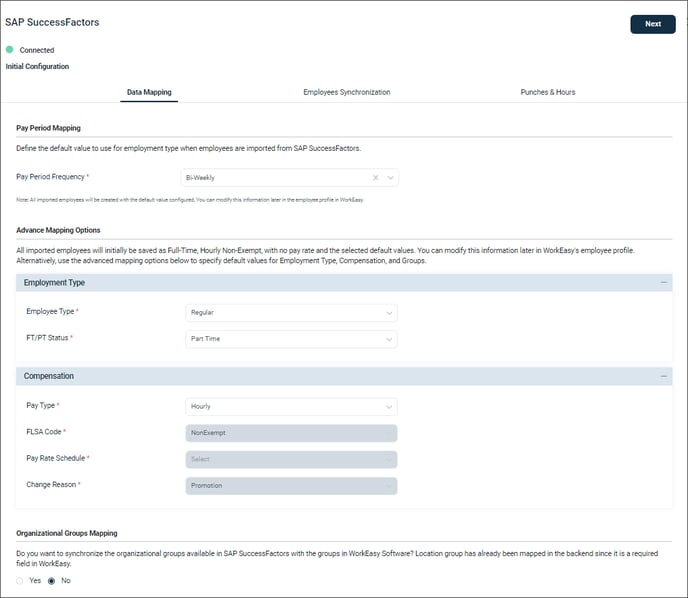The width and height of the screenshot is (688, 598).
Task: Select No for organizational groups sync
Action: coord(51,581)
